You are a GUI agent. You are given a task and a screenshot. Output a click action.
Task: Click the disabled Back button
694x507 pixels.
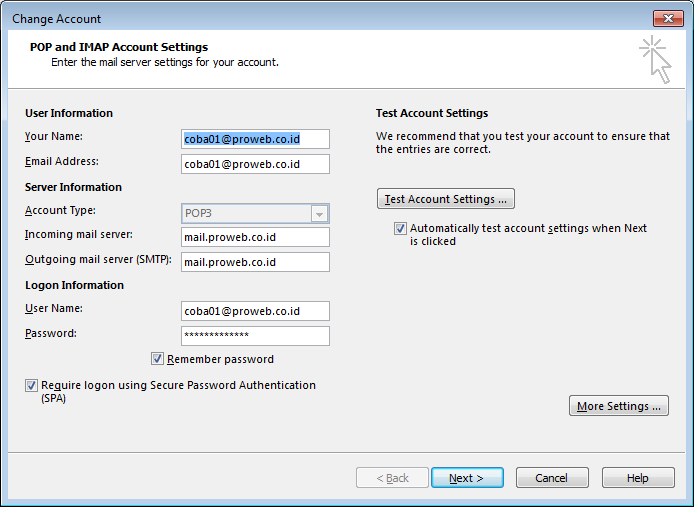coord(392,478)
